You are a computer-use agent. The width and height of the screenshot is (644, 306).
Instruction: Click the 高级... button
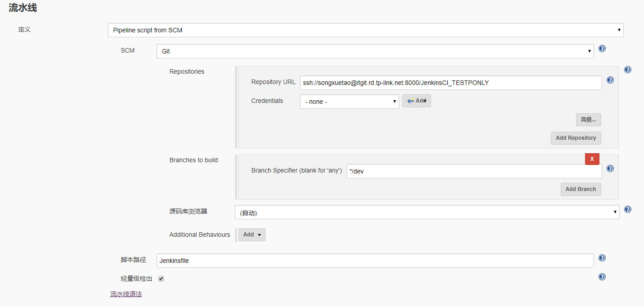[588, 120]
